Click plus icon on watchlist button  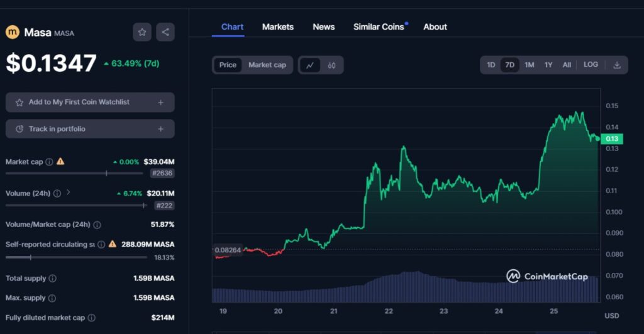tap(160, 103)
